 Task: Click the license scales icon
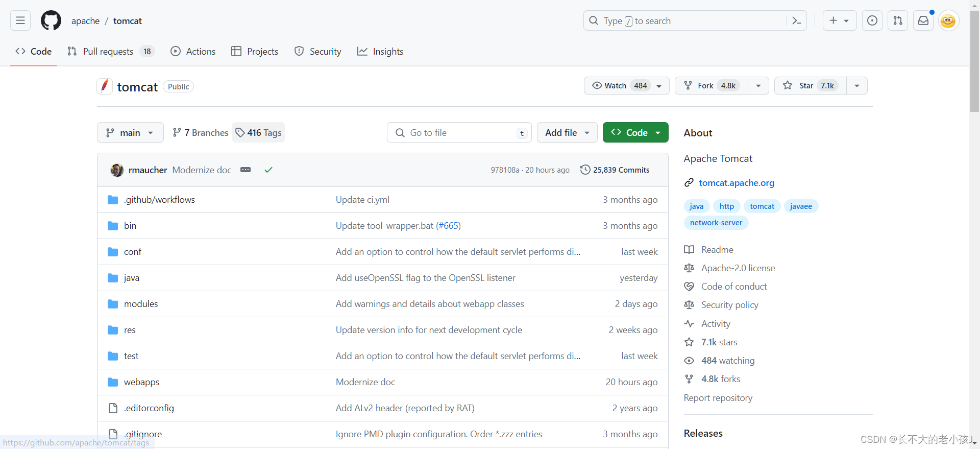click(x=689, y=268)
